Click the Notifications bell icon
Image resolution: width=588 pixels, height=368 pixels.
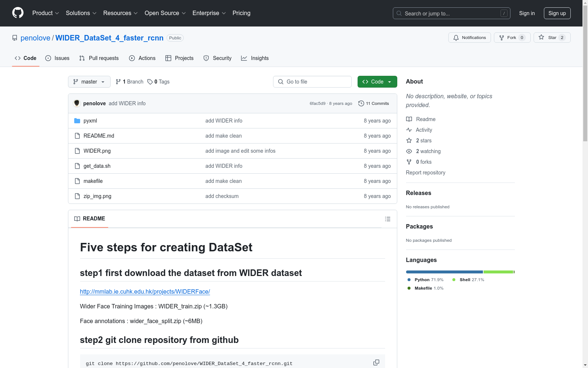(456, 38)
